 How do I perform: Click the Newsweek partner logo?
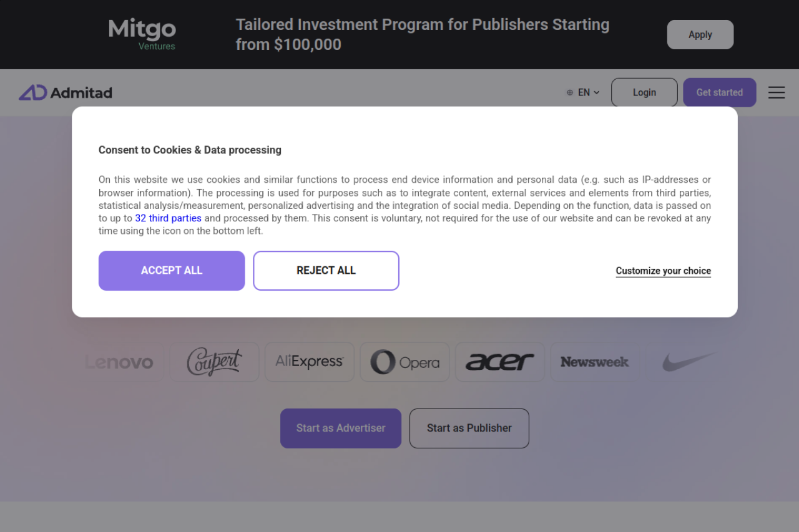pos(595,362)
